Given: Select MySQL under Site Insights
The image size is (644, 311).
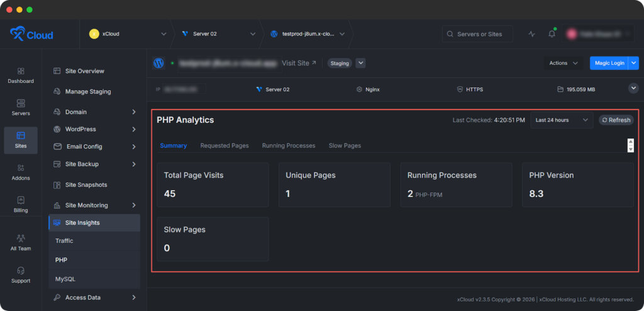Looking at the screenshot, I should pyautogui.click(x=65, y=278).
